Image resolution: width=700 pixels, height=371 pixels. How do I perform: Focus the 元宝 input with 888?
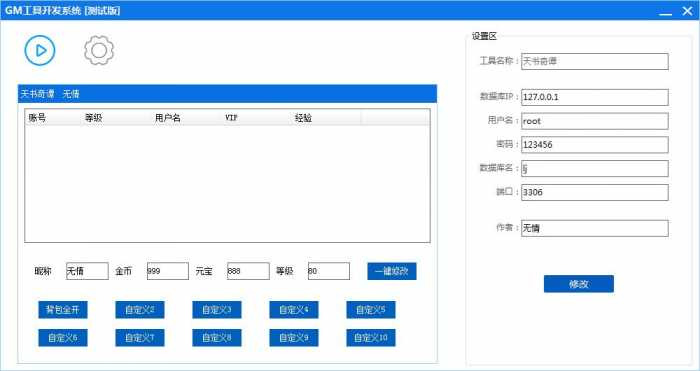[x=248, y=271]
